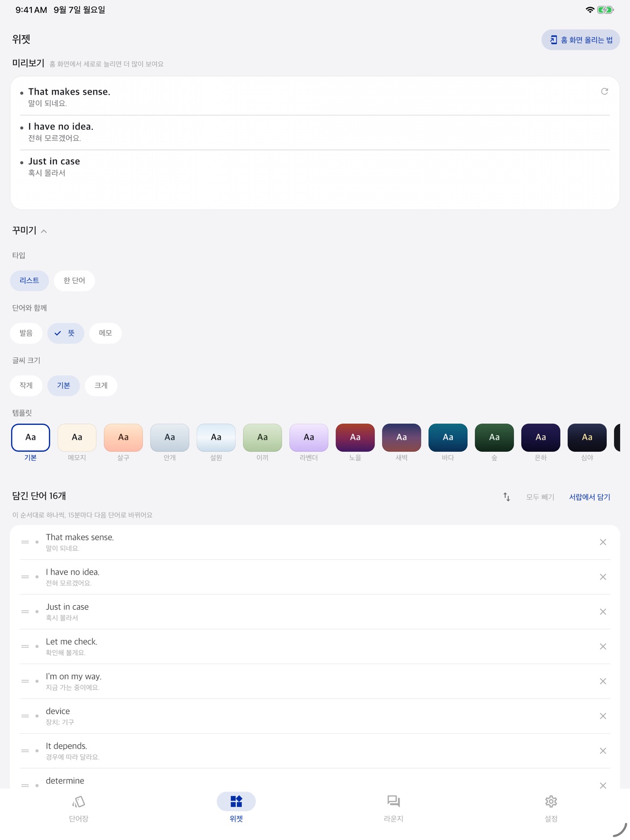Remove 'That makes sense.' from the list
The width and height of the screenshot is (630, 840).
coord(603,542)
